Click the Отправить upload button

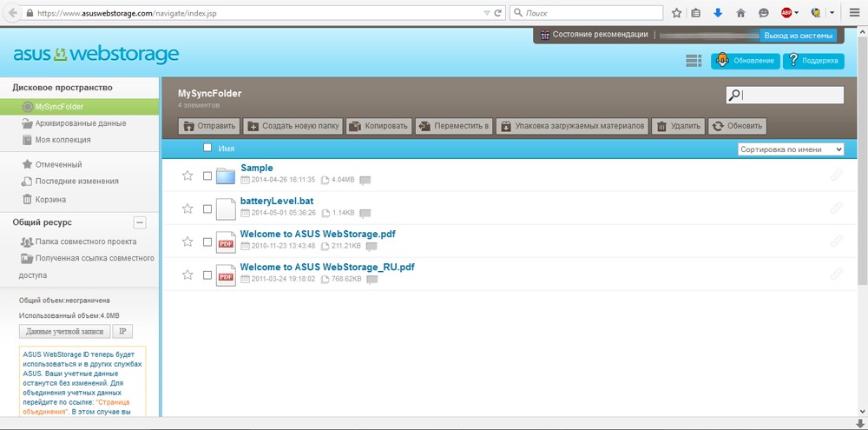pyautogui.click(x=209, y=126)
